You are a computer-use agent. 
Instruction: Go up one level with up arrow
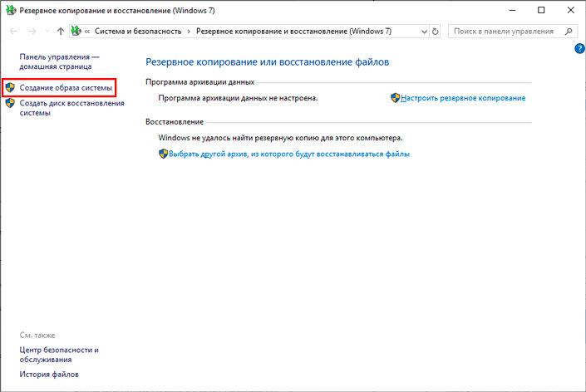[x=61, y=32]
